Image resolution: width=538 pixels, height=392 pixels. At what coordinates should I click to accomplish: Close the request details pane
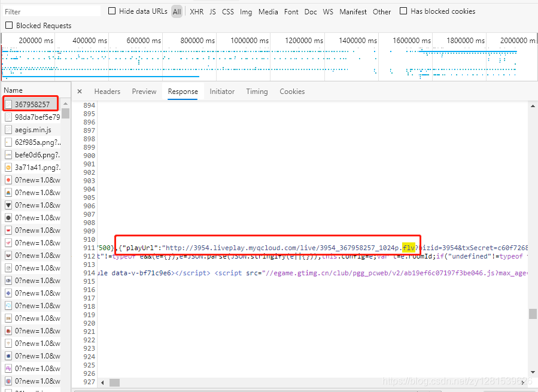coord(80,92)
